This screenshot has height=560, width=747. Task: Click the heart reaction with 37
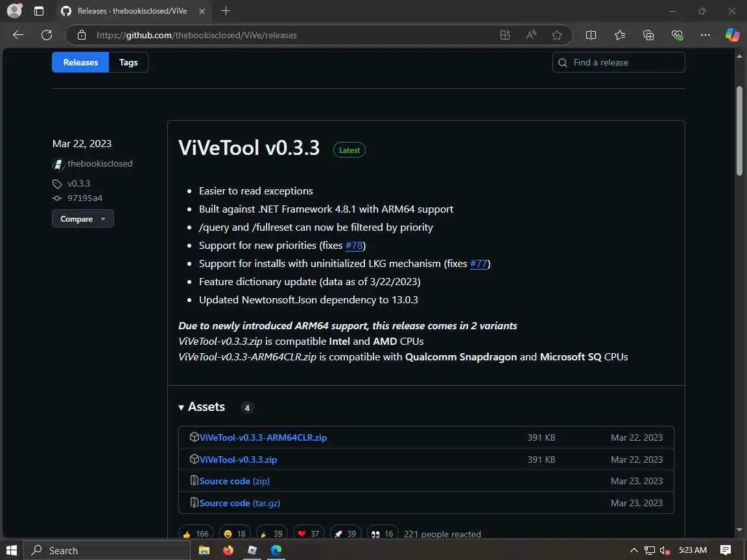coord(309,533)
